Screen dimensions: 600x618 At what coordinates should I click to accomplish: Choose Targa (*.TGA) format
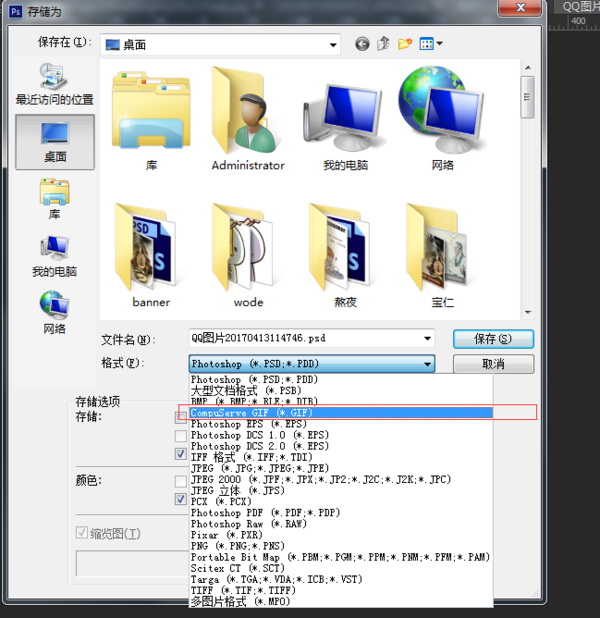coord(341,579)
